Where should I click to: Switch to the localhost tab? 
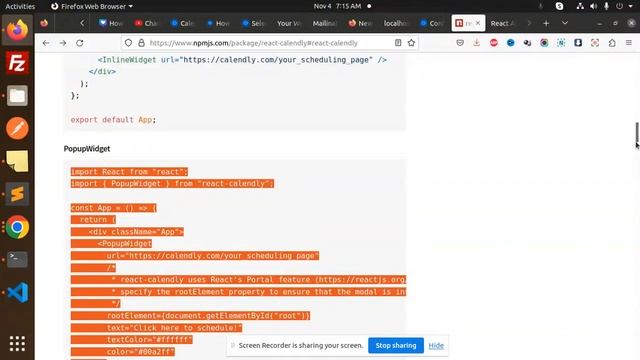click(396, 23)
